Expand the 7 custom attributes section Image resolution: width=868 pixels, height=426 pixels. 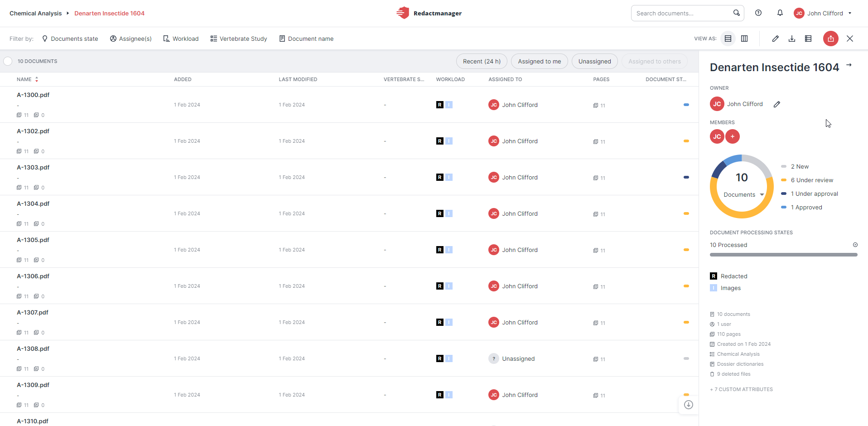click(741, 389)
